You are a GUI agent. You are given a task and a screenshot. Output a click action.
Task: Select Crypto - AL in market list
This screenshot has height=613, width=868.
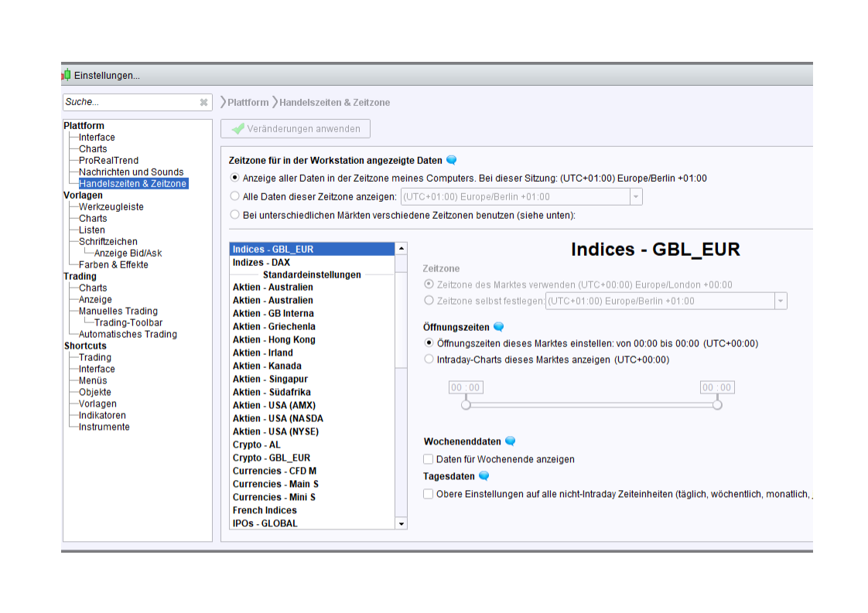pyautogui.click(x=313, y=444)
